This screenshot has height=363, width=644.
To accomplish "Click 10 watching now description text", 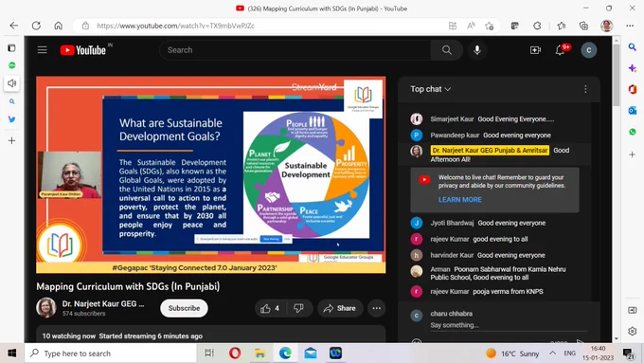I will click(x=122, y=336).
